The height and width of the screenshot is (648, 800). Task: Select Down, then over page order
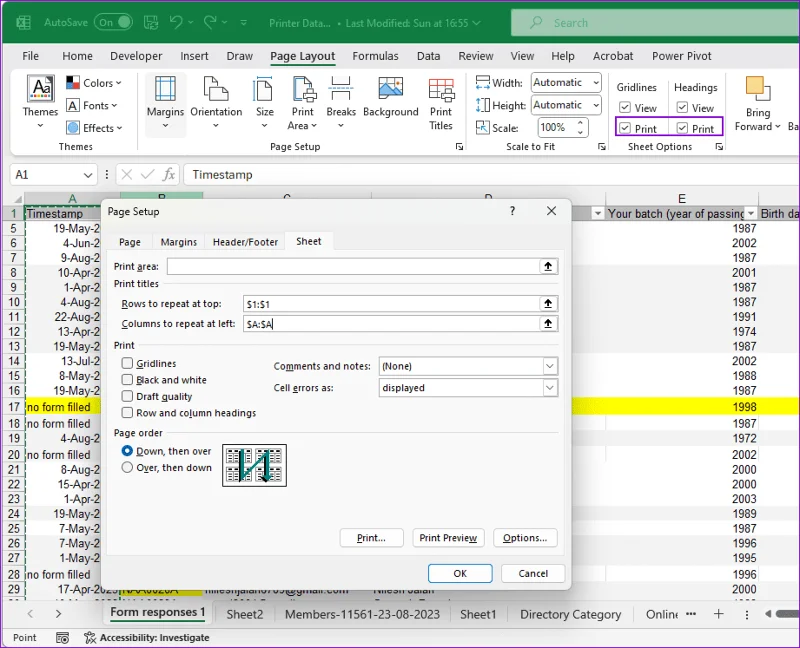(x=127, y=451)
